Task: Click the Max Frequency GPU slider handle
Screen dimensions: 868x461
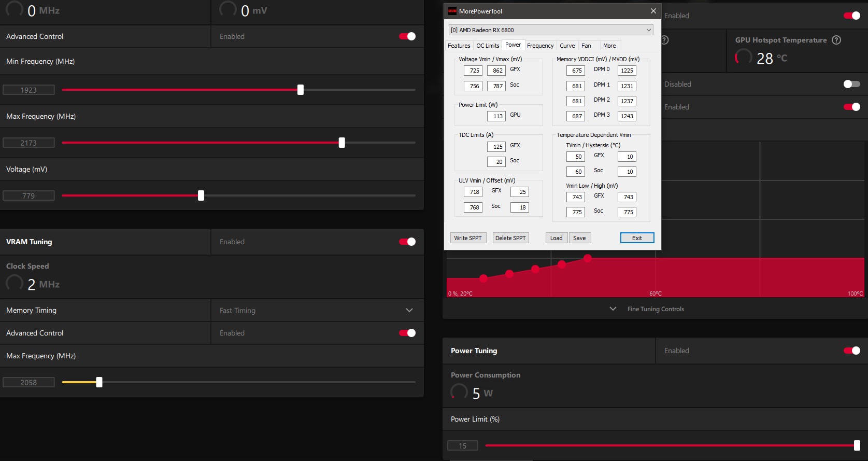Action: pyautogui.click(x=342, y=143)
